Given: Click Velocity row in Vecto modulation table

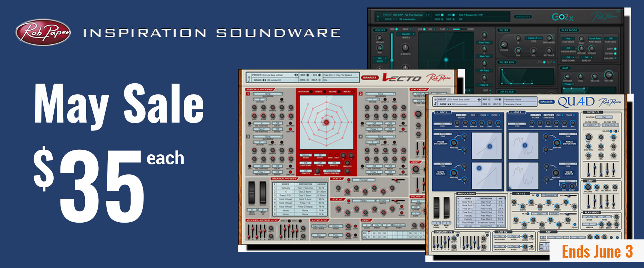Looking at the screenshot, I should (300, 188).
